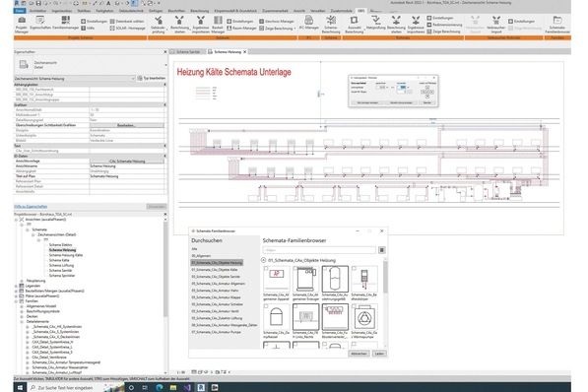The height and width of the screenshot is (392, 588).
Task: Open File Explorer from the taskbar
Action: (x=173, y=387)
